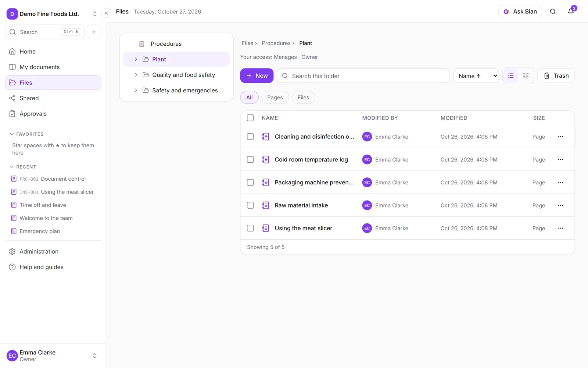
Task: Switch to grid view icon
Action: point(526,76)
